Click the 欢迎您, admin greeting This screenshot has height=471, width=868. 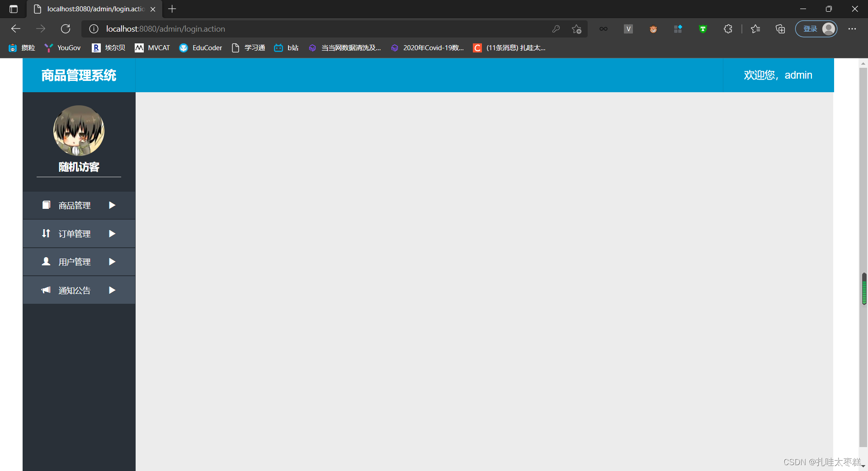[x=778, y=75]
